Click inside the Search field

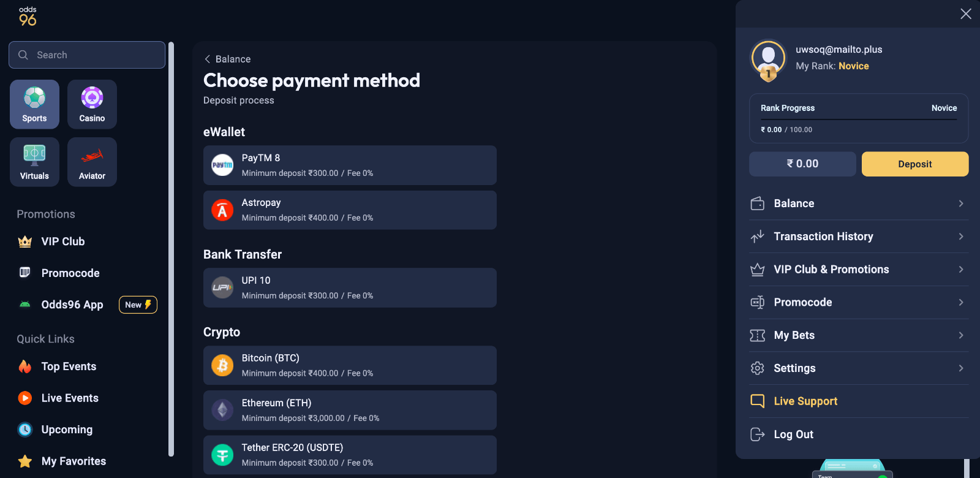click(x=86, y=55)
